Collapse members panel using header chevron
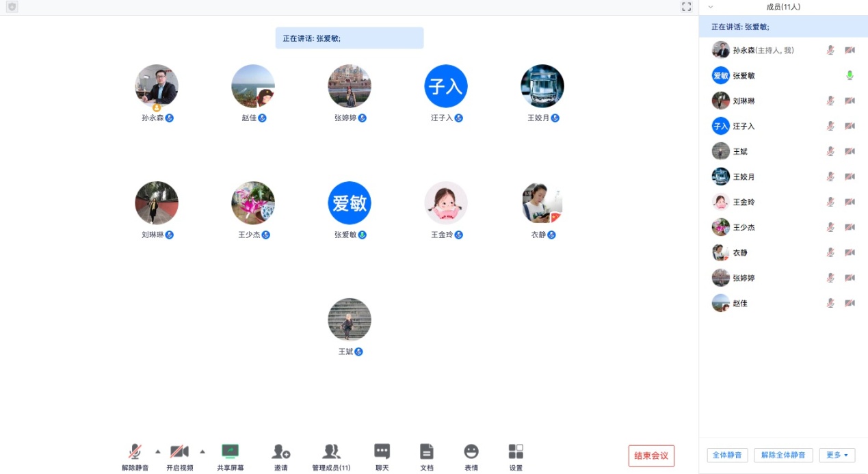Screen dimensions: 868x474 [x=711, y=7]
